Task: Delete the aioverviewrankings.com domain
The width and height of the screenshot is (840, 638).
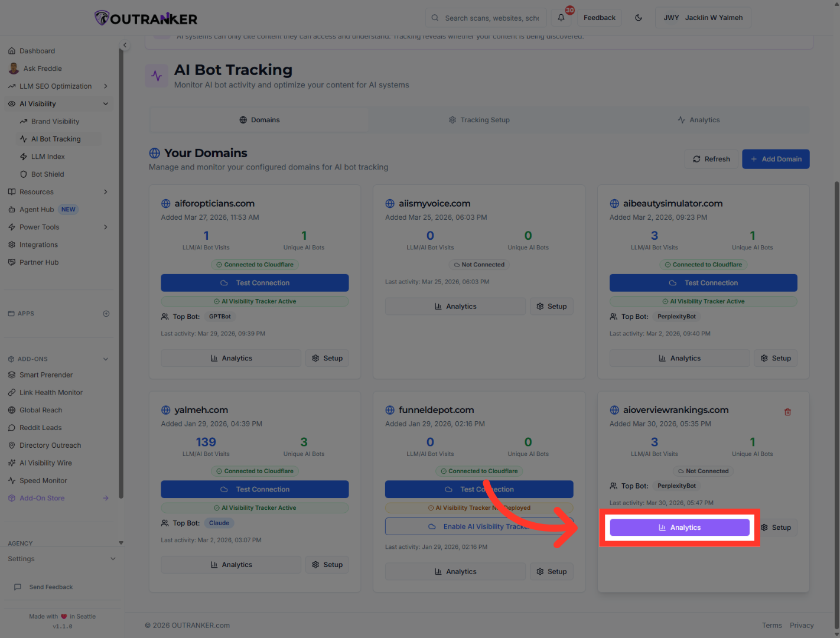Action: [x=787, y=412]
